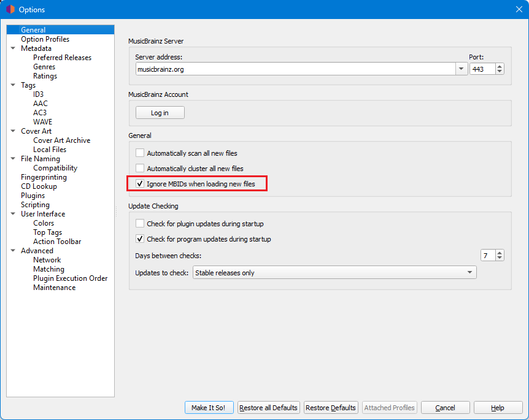This screenshot has width=529, height=420.
Task: Click in the server address field
Action: [x=295, y=69]
